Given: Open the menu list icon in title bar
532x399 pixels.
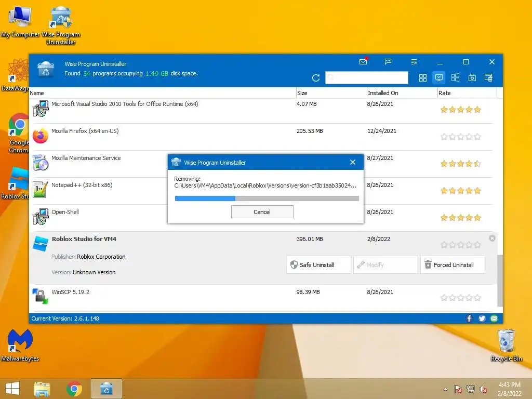Looking at the screenshot, I should pyautogui.click(x=414, y=62).
